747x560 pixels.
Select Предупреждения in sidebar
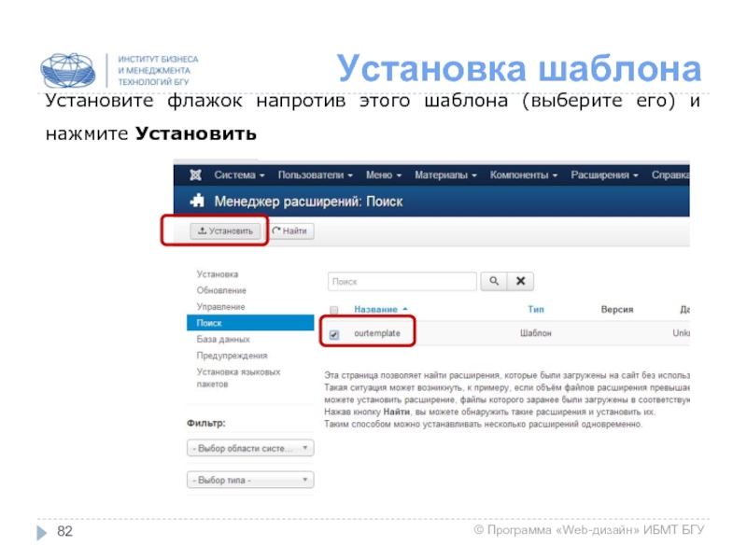[x=232, y=356]
